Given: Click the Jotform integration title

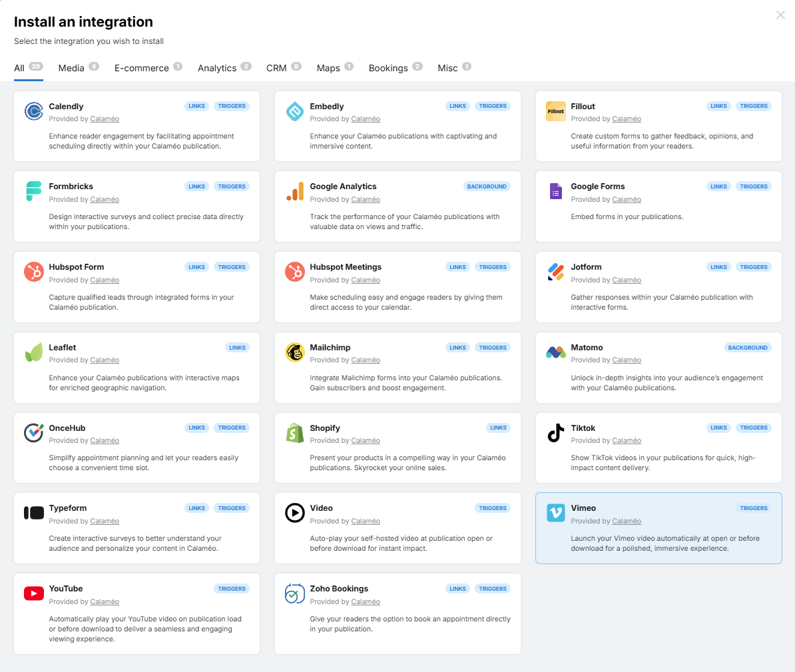Looking at the screenshot, I should pos(586,267).
